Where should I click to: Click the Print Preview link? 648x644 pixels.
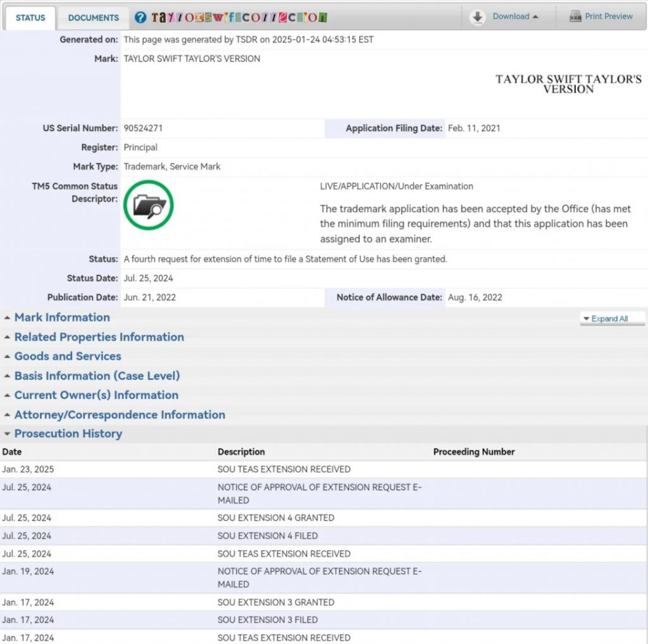pyautogui.click(x=609, y=16)
